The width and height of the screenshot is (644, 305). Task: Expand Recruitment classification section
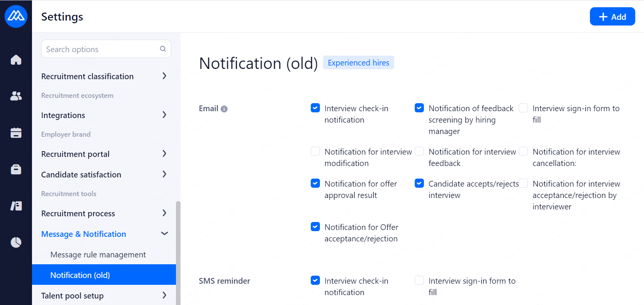pos(164,76)
